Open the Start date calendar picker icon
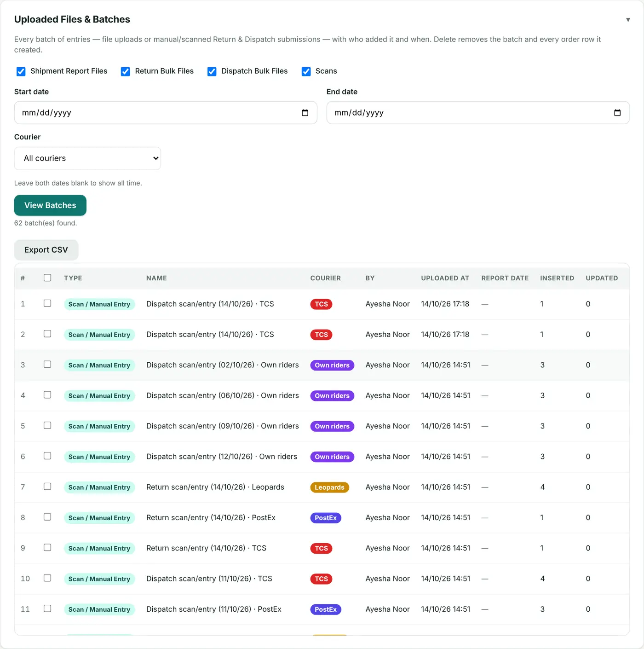This screenshot has height=649, width=644. (x=305, y=113)
